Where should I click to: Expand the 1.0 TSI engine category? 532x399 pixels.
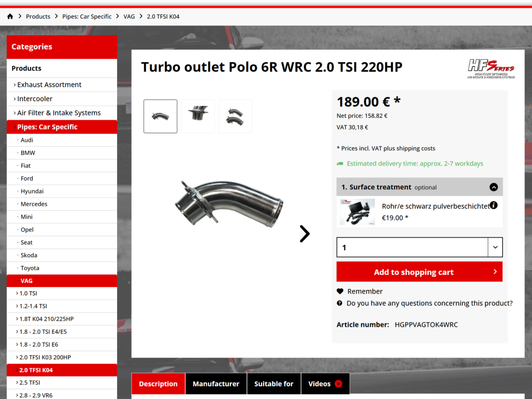62,293
